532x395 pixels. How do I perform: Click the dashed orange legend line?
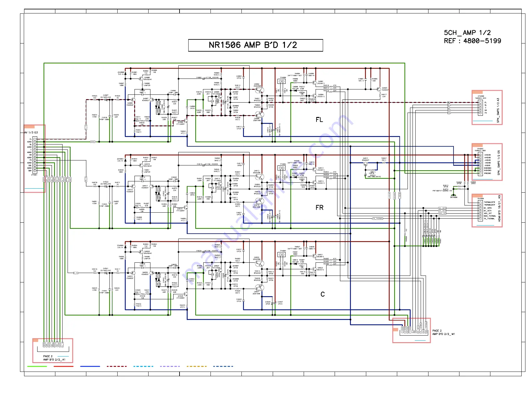[x=196, y=366]
